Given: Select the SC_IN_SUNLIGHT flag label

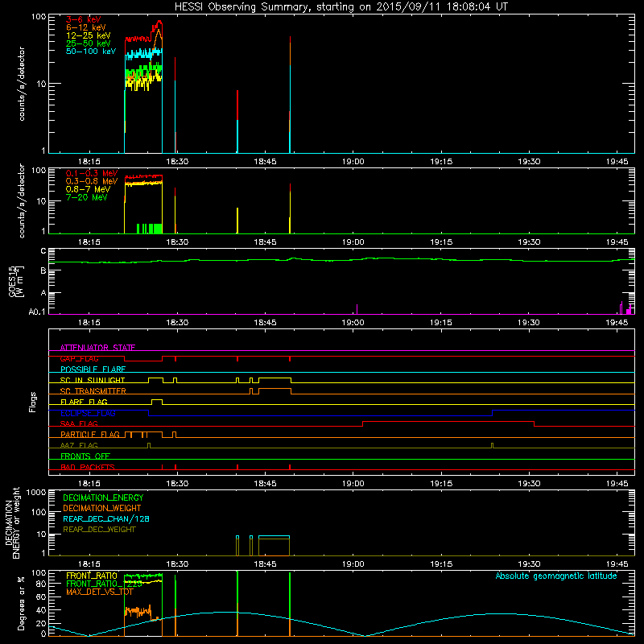Looking at the screenshot, I should (x=93, y=380).
